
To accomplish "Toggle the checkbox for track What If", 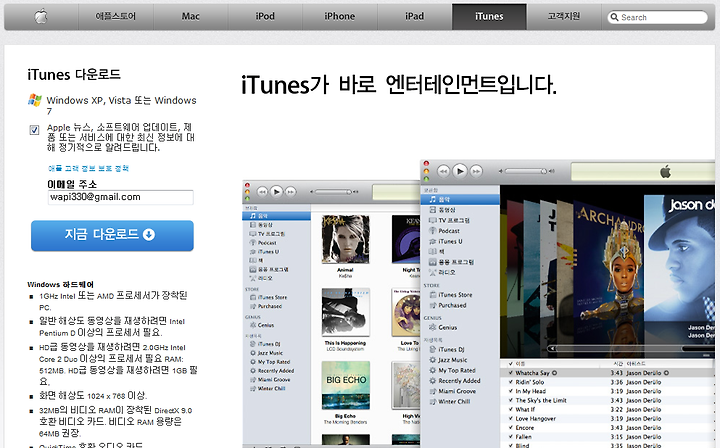I will (x=511, y=410).
